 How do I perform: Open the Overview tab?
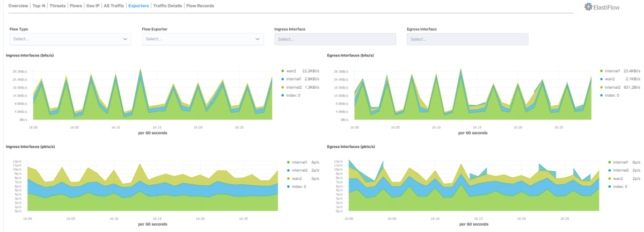(19, 6)
